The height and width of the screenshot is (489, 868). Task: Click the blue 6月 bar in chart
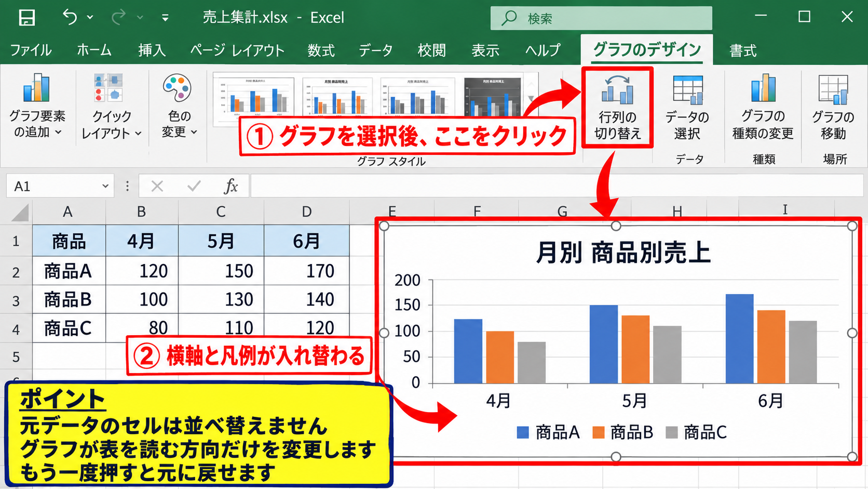pyautogui.click(x=739, y=338)
